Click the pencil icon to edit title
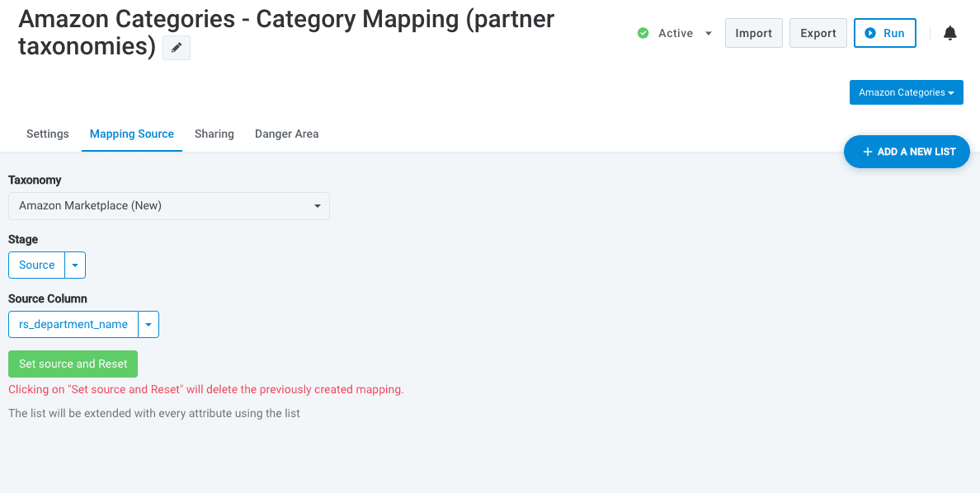Image resolution: width=980 pixels, height=493 pixels. (x=177, y=49)
